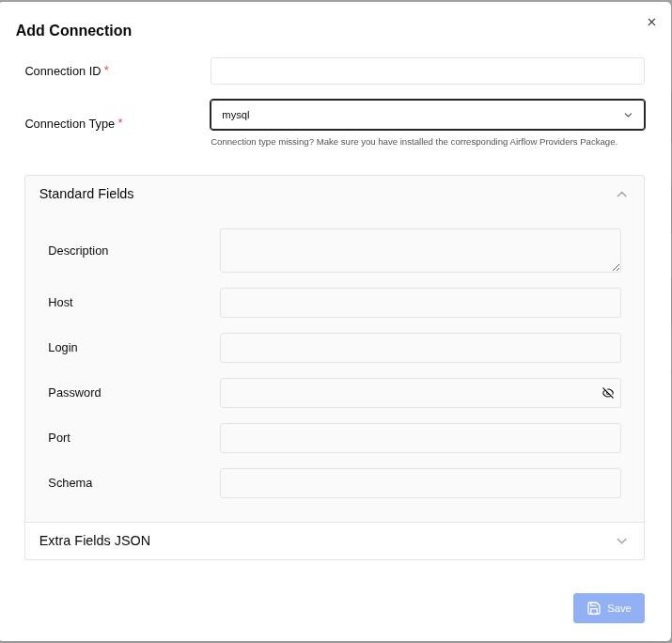Viewport: 672px width, 643px height.
Task: Select the Host input field
Action: point(419,303)
